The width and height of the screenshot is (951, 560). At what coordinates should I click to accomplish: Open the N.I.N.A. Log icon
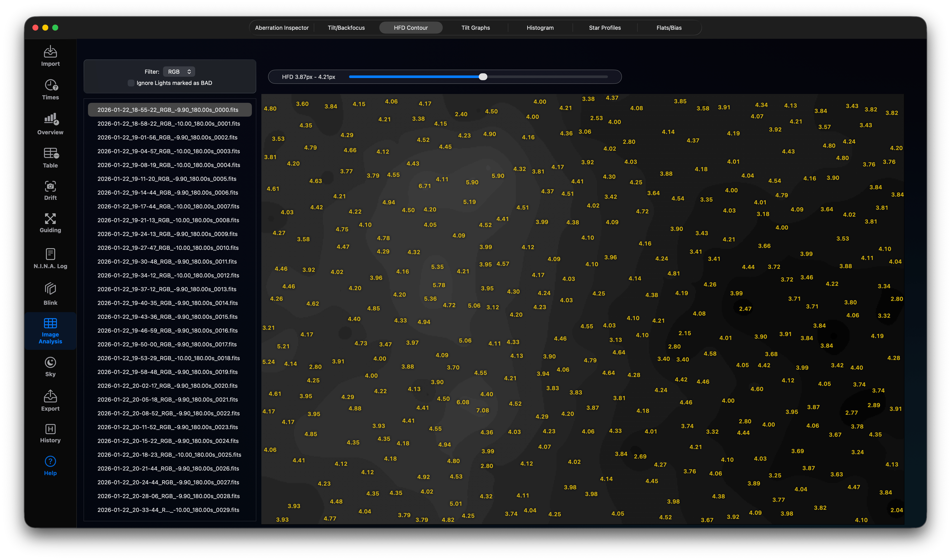point(51,254)
